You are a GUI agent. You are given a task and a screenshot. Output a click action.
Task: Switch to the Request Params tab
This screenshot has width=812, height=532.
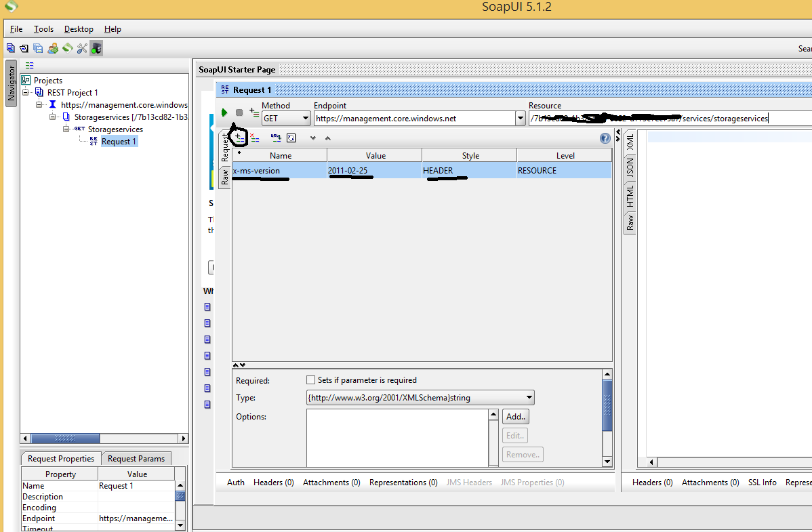(x=136, y=458)
